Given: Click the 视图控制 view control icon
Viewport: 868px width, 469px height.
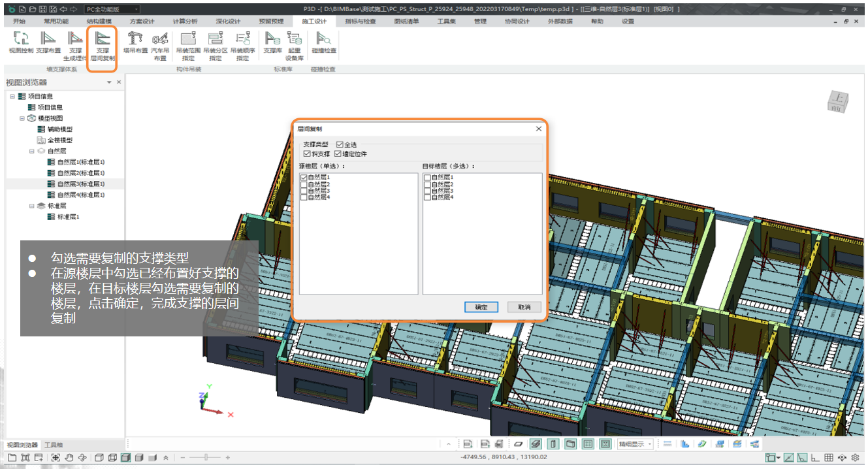Looking at the screenshot, I should pos(21,39).
